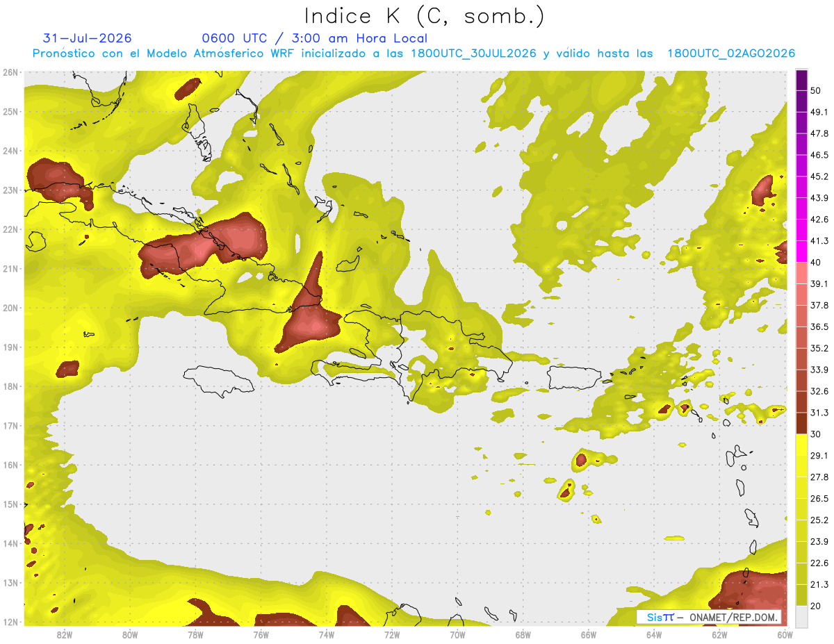The height and width of the screenshot is (644, 834).
Task: Pick the magenta swatch between 40 and 41.3
Action: pos(801,251)
